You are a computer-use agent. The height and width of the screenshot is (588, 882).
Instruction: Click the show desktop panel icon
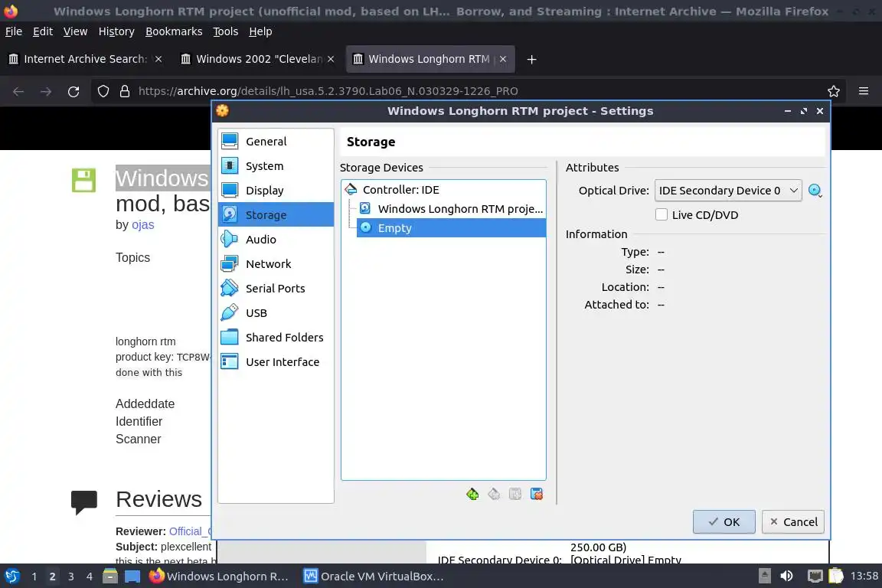coord(132,577)
